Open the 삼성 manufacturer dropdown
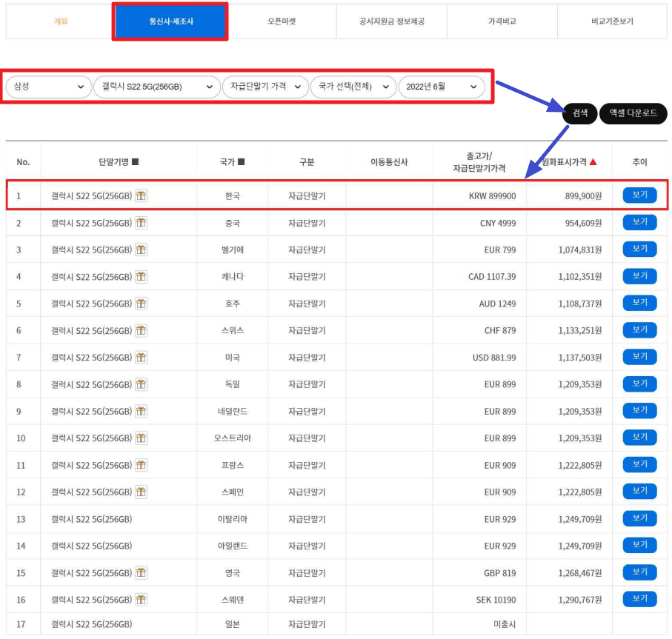This screenshot has height=639, width=672. tap(48, 87)
